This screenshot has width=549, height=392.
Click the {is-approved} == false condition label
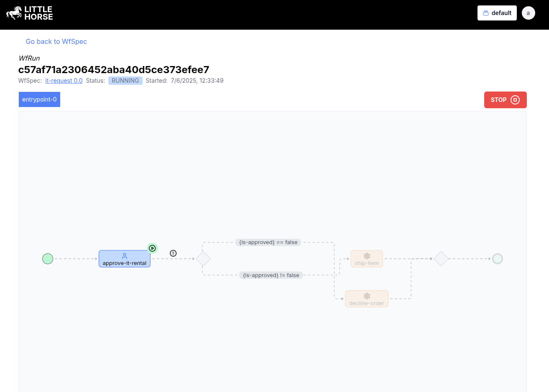tap(268, 242)
